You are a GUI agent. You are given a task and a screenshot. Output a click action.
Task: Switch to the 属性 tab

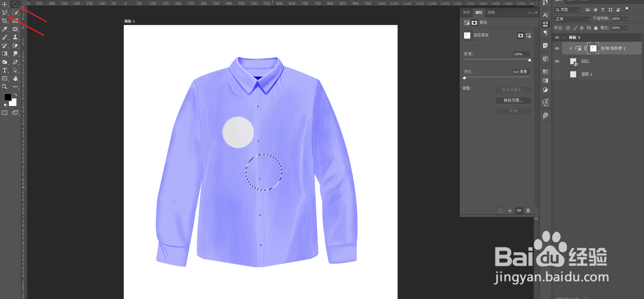click(479, 13)
